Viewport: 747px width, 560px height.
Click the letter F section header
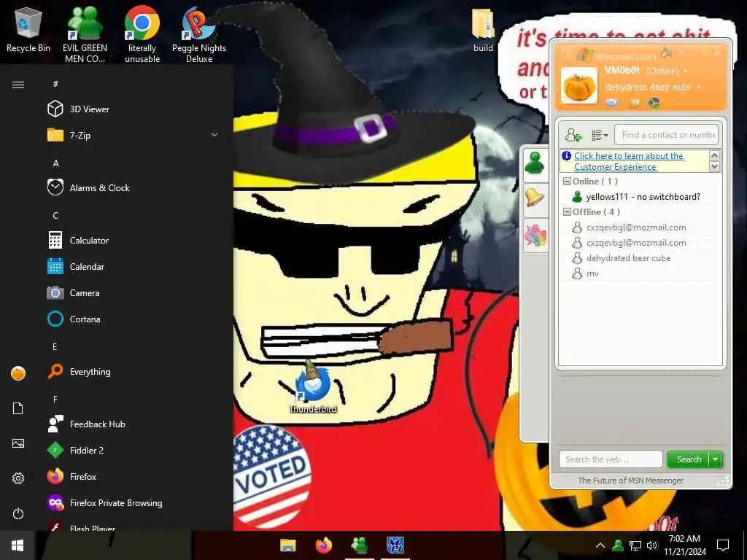tap(55, 399)
